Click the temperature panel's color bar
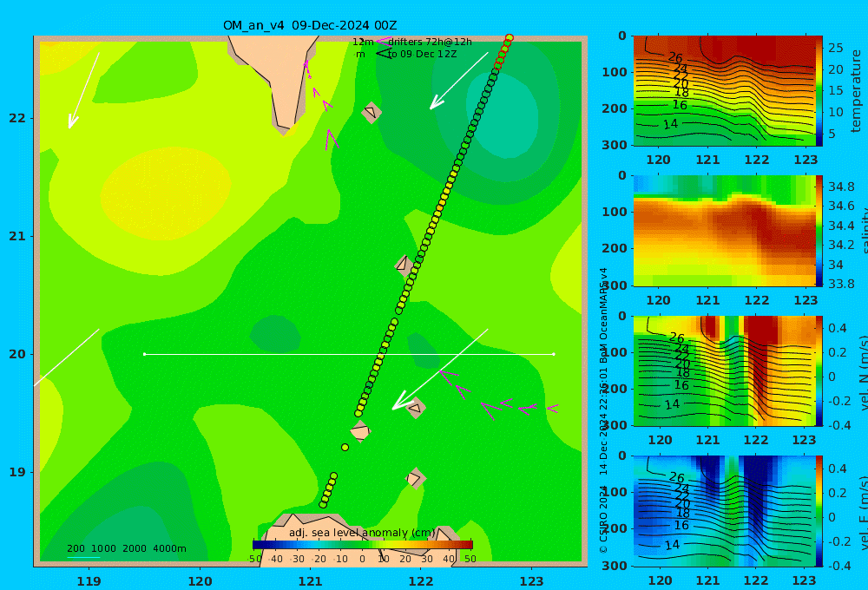The width and height of the screenshot is (868, 590). coord(819,91)
